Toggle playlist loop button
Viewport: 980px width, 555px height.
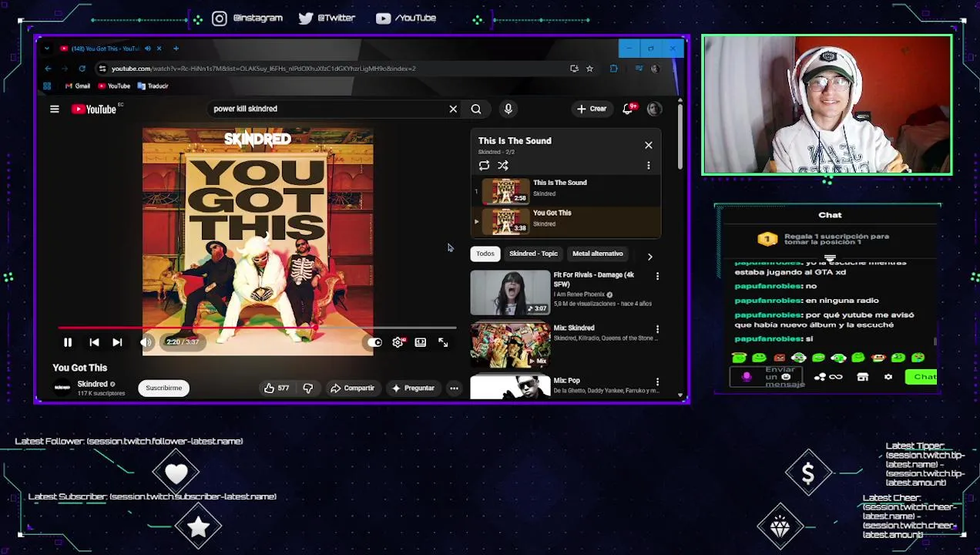tap(484, 166)
